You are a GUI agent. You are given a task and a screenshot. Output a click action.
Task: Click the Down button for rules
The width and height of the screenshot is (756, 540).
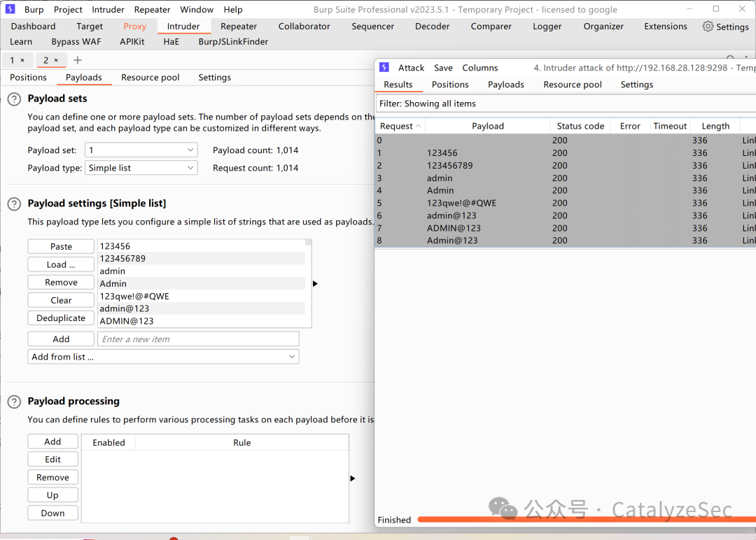coord(52,513)
